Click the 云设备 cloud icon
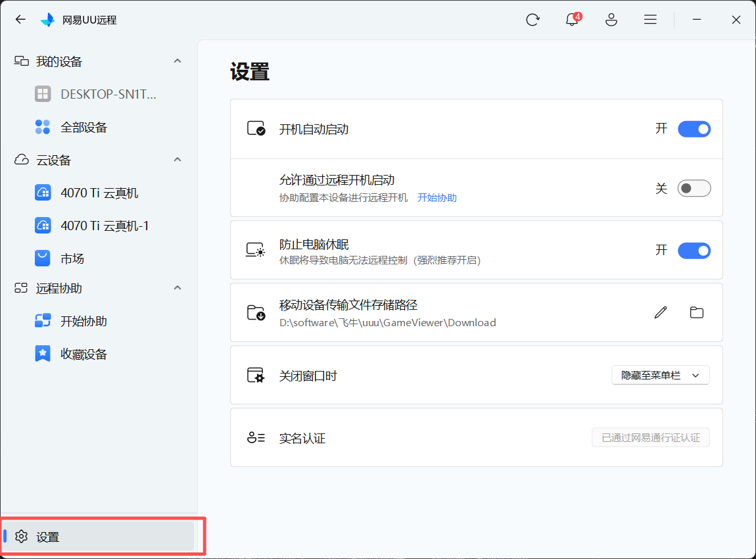Viewport: 756px width, 559px height. tap(21, 160)
